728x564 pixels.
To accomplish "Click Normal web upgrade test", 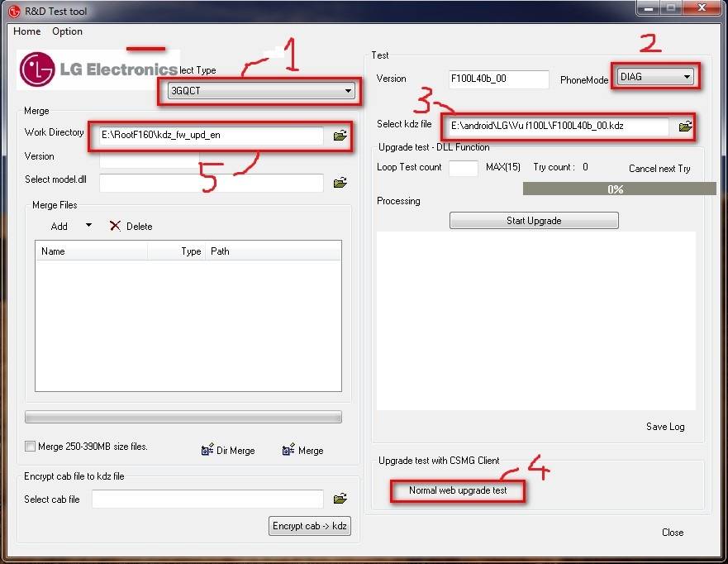I will click(x=458, y=490).
